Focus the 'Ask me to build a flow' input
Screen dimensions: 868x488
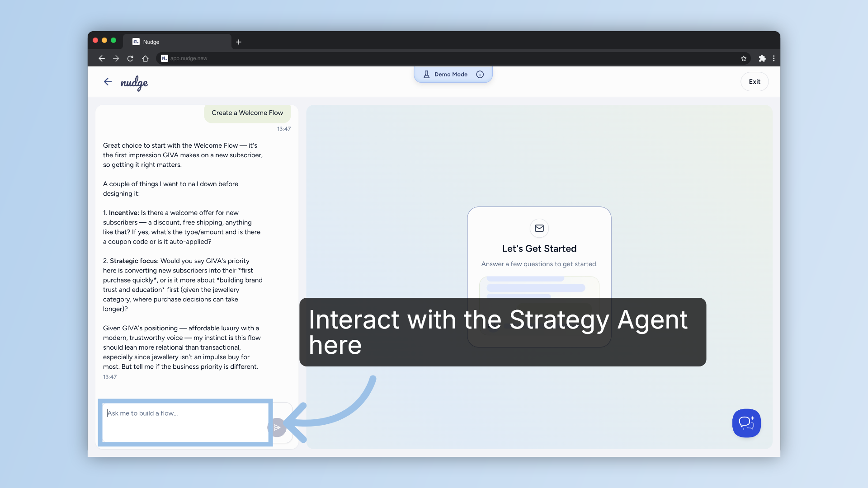click(185, 422)
